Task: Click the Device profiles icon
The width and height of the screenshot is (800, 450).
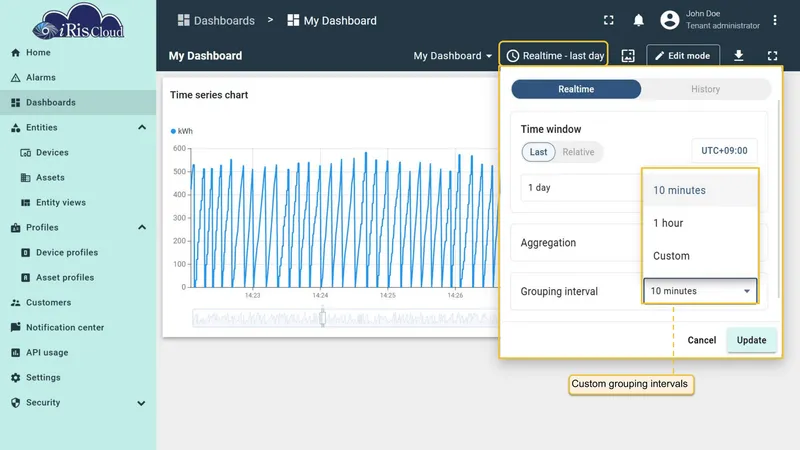Action: click(x=26, y=253)
